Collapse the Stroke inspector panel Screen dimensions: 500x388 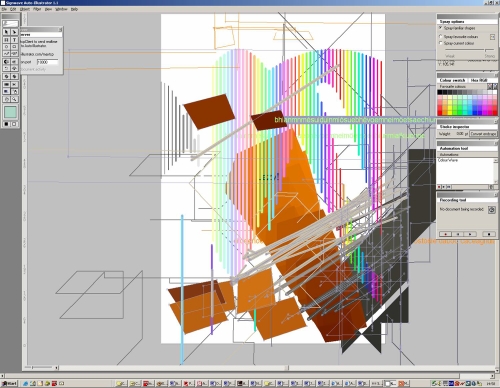click(496, 121)
